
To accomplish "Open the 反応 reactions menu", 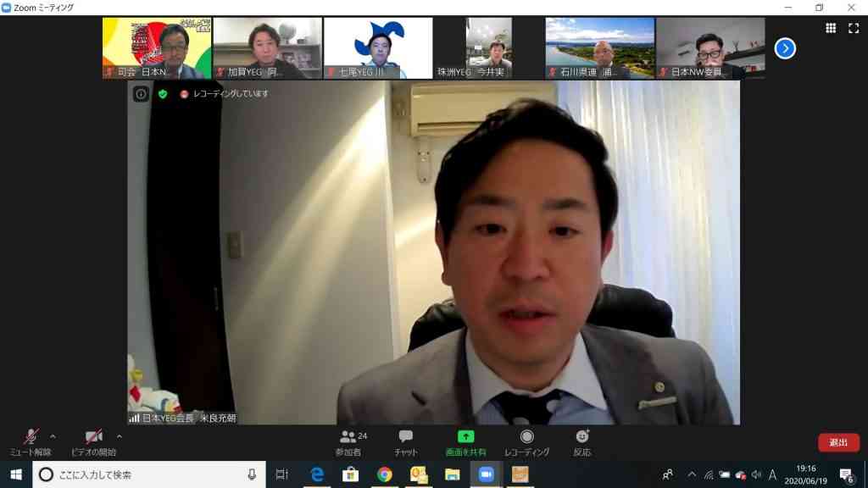I will click(x=581, y=443).
